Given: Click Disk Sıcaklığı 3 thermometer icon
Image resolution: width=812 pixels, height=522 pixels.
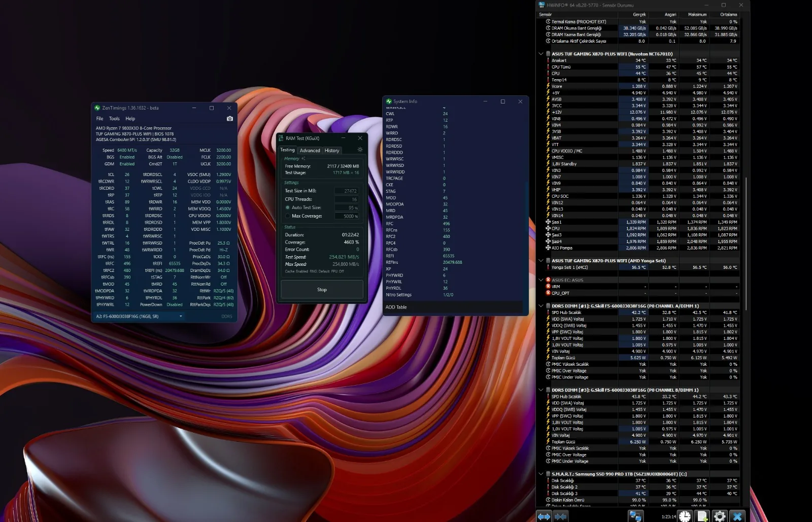Looking at the screenshot, I should 548,494.
